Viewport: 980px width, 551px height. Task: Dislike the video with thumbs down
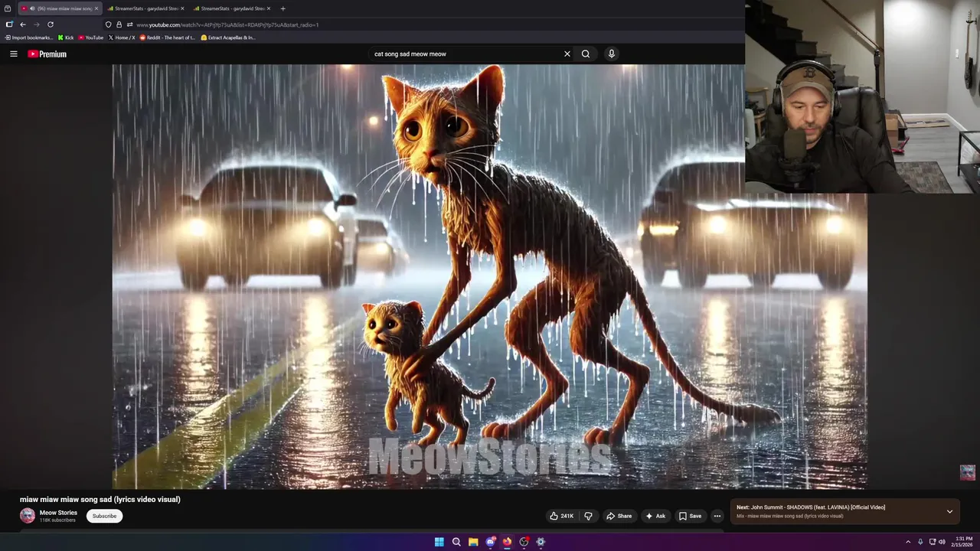tap(588, 516)
